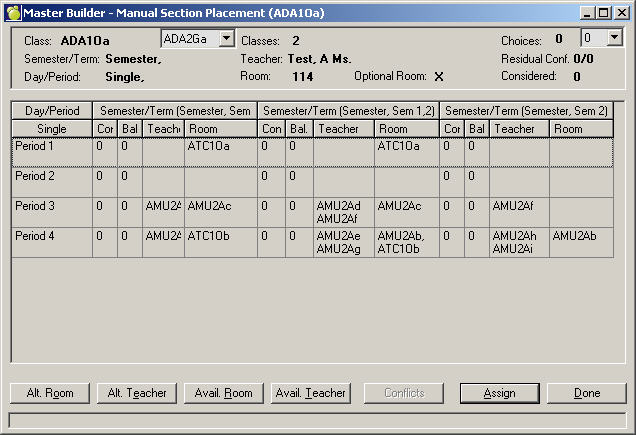Click the Semester/Term (Semester, Sem 1,2) header
This screenshot has width=636, height=435.
pos(347,111)
